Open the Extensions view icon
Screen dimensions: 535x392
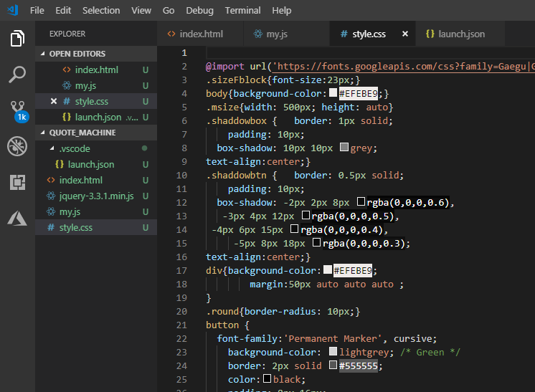[x=17, y=182]
